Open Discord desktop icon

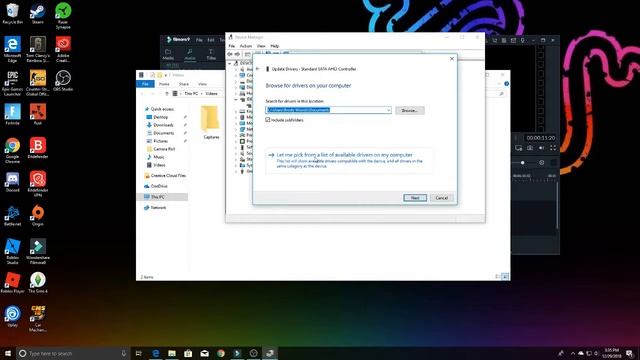coord(12,182)
